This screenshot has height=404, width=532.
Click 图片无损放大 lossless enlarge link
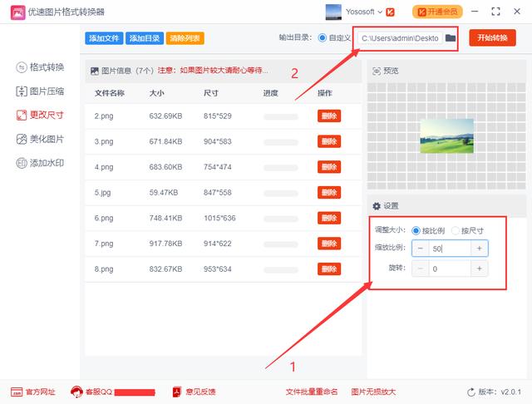[373, 392]
